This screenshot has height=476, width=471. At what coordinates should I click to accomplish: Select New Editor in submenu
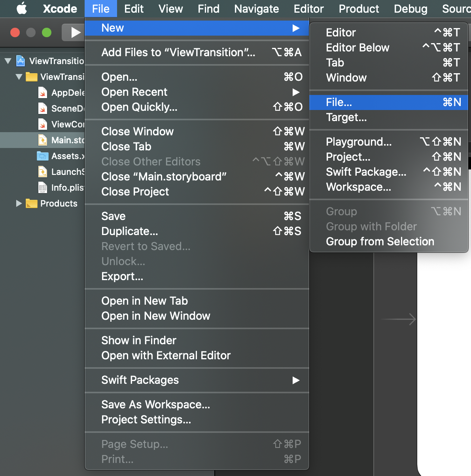tap(389, 32)
